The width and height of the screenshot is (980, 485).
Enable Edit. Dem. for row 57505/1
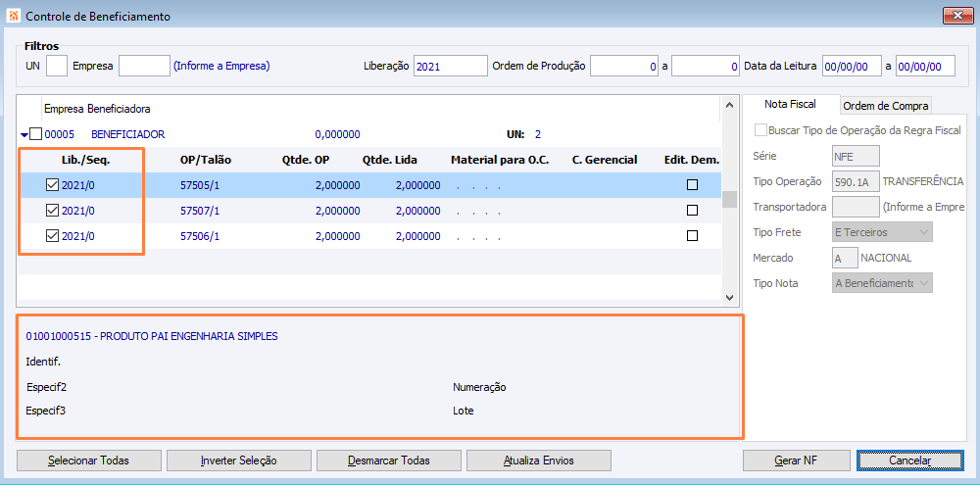(x=692, y=185)
